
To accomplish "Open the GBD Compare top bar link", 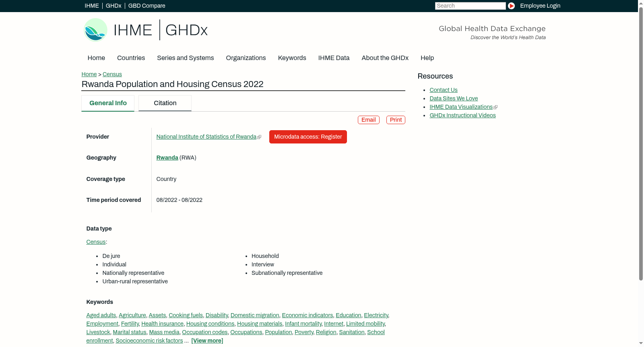I will 147,6.
